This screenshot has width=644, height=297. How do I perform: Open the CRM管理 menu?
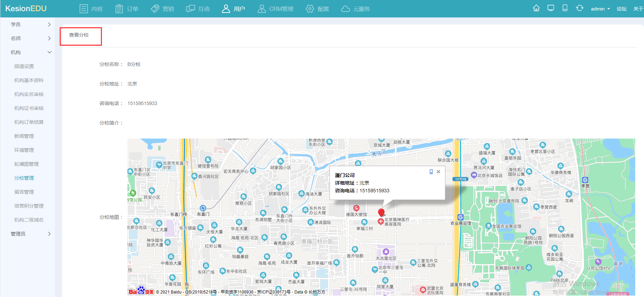click(x=275, y=9)
